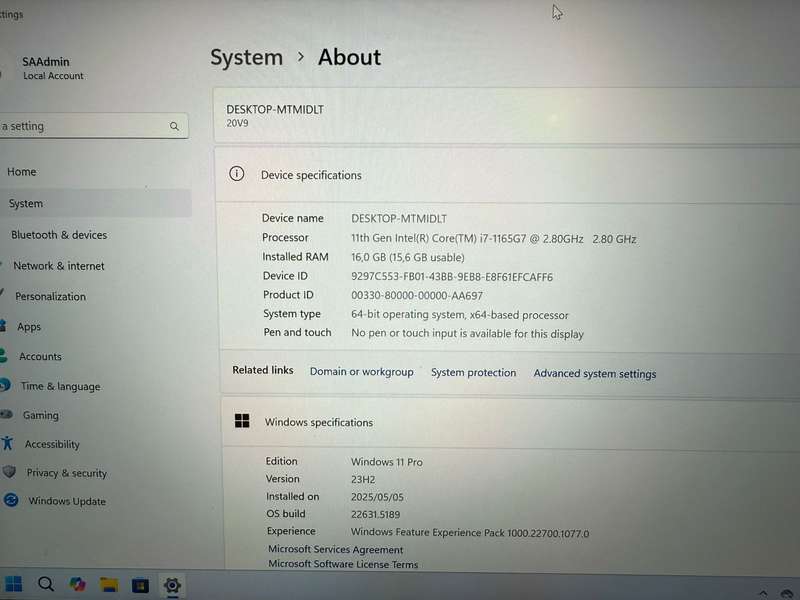Click the Windows logo beside Windows specifications
The width and height of the screenshot is (800, 600).
click(x=242, y=421)
